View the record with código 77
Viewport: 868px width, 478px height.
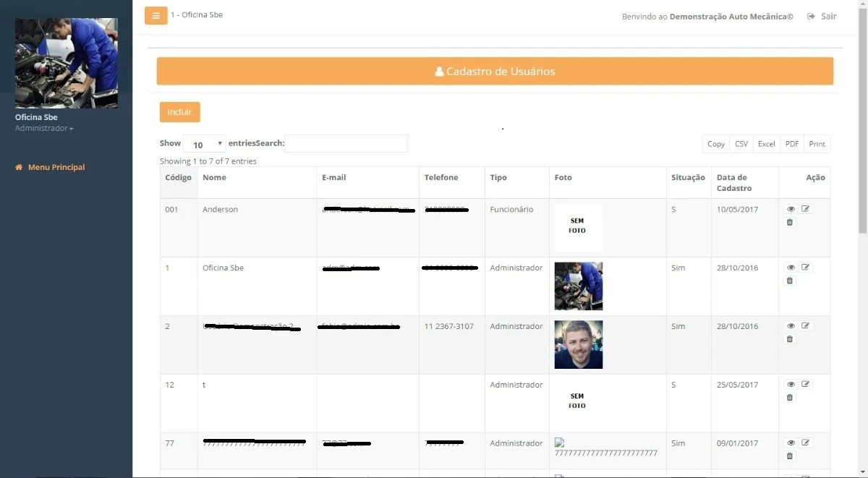pyautogui.click(x=791, y=443)
